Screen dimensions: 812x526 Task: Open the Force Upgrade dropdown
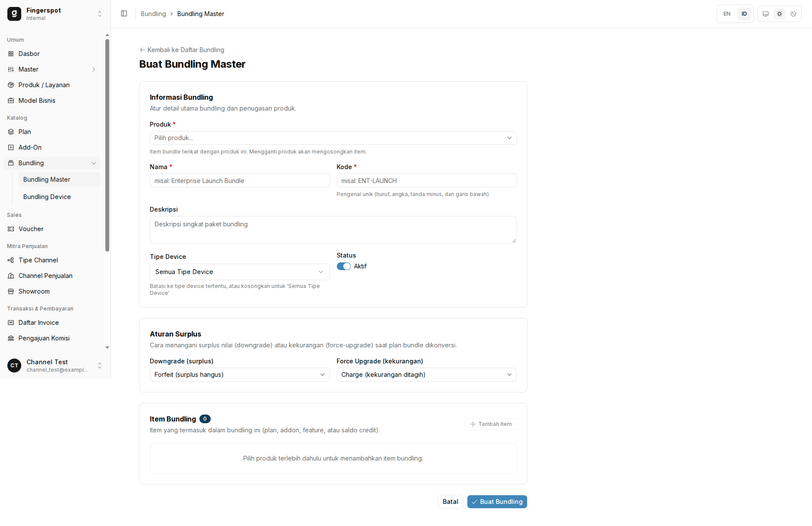427,375
